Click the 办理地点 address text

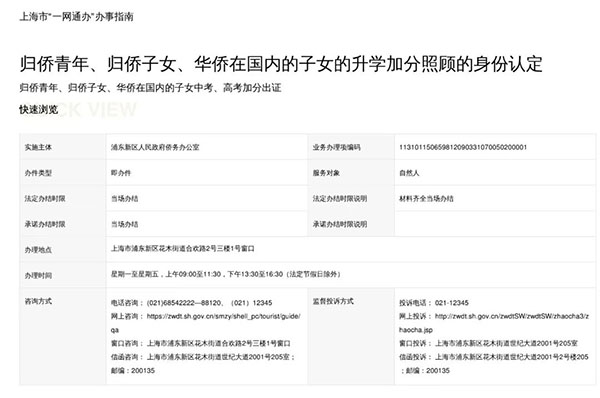(x=183, y=249)
